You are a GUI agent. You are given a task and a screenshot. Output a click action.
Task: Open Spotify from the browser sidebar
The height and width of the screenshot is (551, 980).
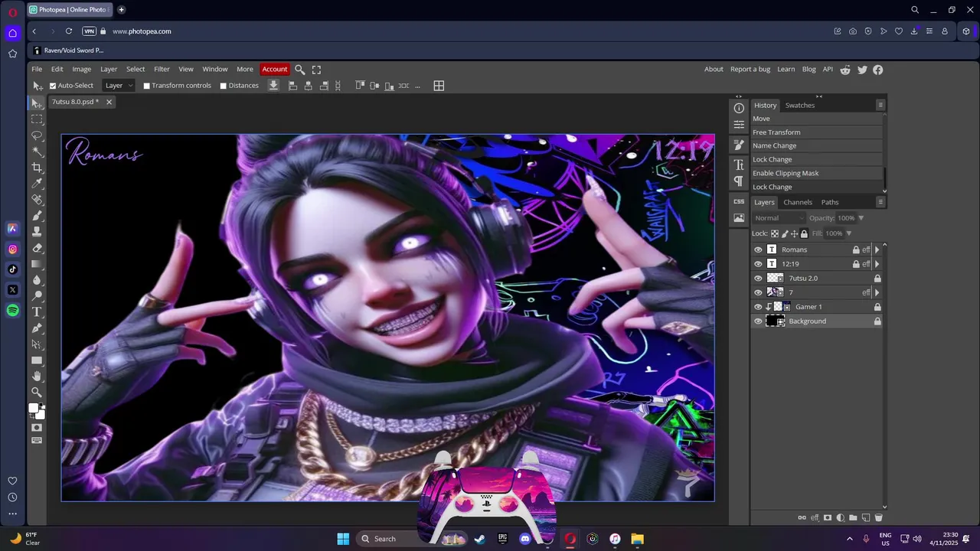pos(13,311)
